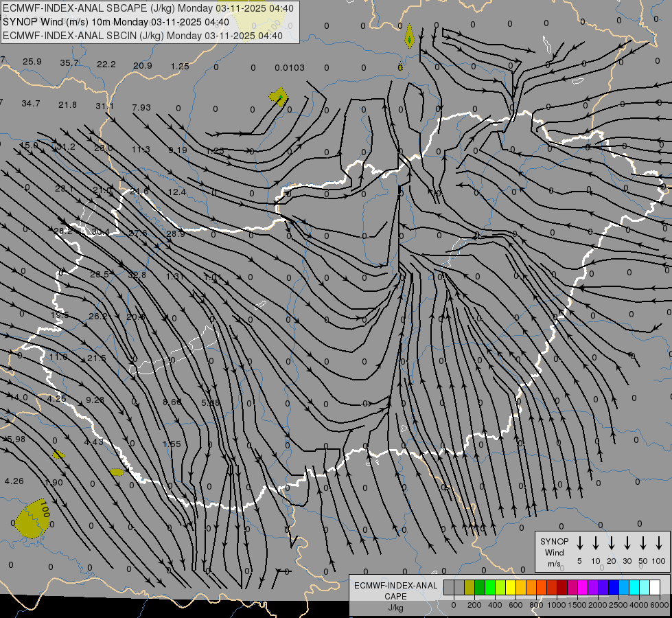672x618 pixels.
Task: Click the 10 m/s wind arrow in legend
Action: pyautogui.click(x=596, y=543)
